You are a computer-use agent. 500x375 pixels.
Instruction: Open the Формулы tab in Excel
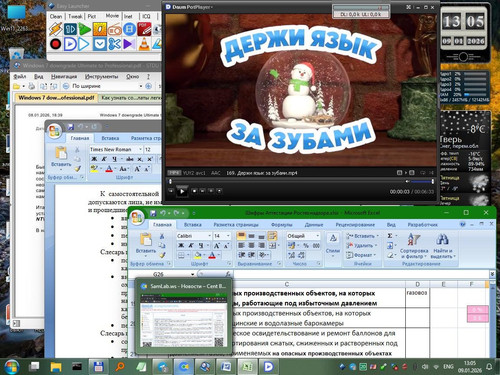(x=281, y=225)
